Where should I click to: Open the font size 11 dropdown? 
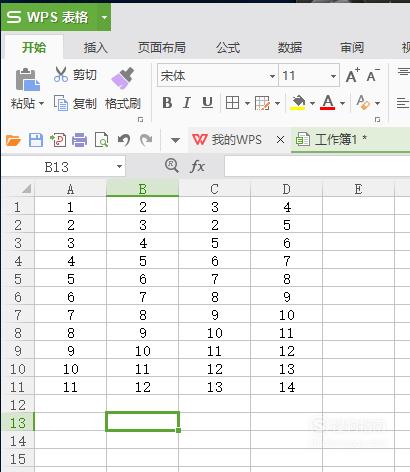333,76
